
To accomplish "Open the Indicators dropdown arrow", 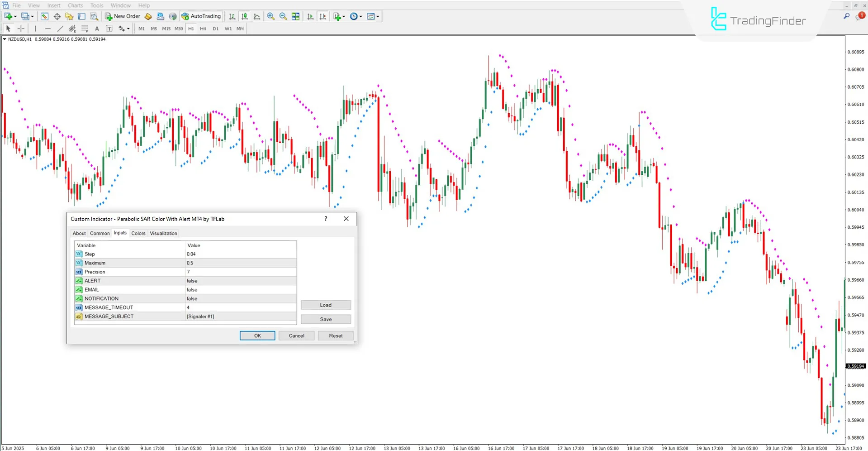I will pyautogui.click(x=344, y=16).
